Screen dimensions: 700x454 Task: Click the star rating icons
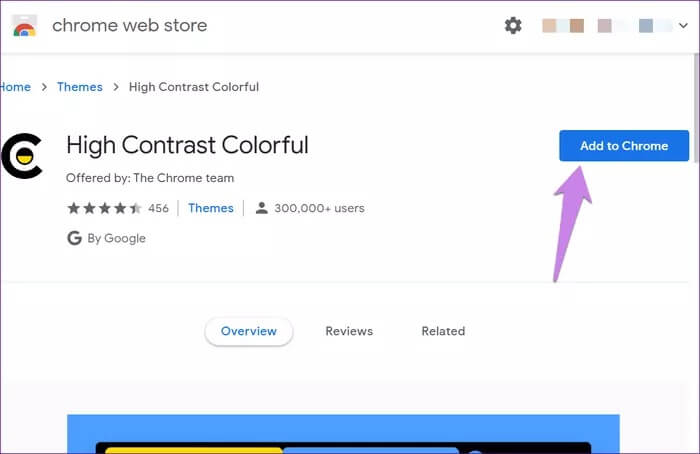click(104, 208)
